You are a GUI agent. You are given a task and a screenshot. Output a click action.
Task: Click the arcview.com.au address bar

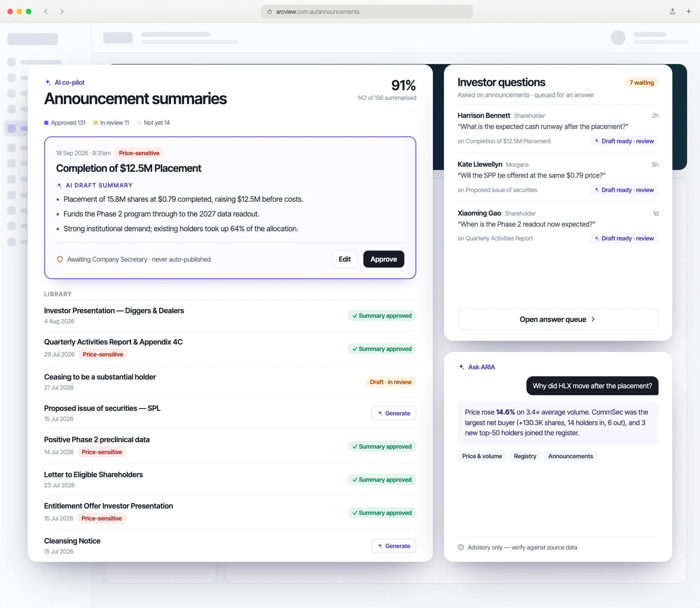point(367,12)
